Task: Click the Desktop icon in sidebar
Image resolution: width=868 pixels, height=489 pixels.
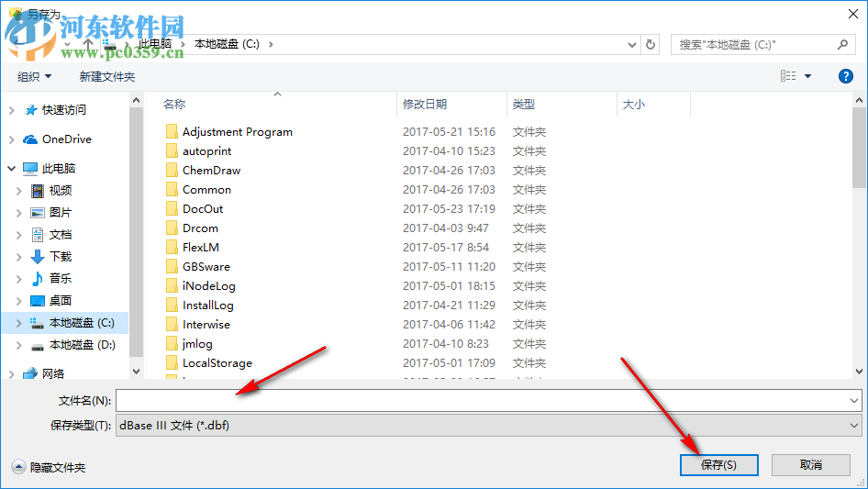Action: 37,301
